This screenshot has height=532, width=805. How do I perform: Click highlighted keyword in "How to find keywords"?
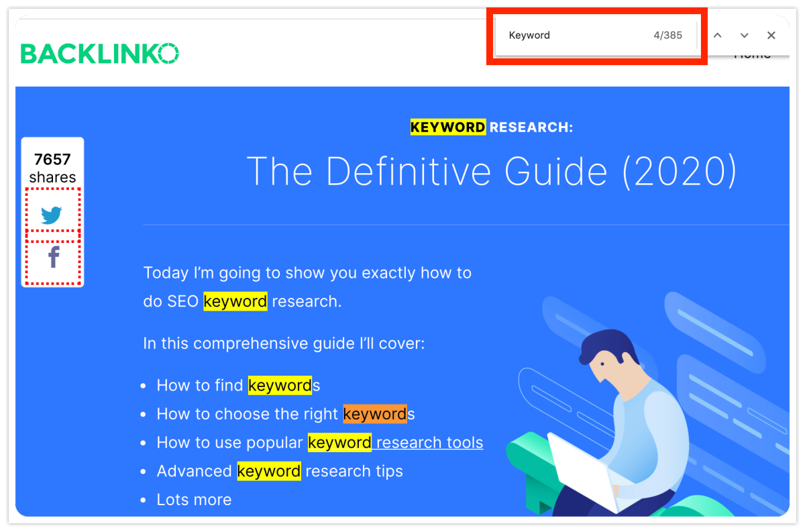280,386
